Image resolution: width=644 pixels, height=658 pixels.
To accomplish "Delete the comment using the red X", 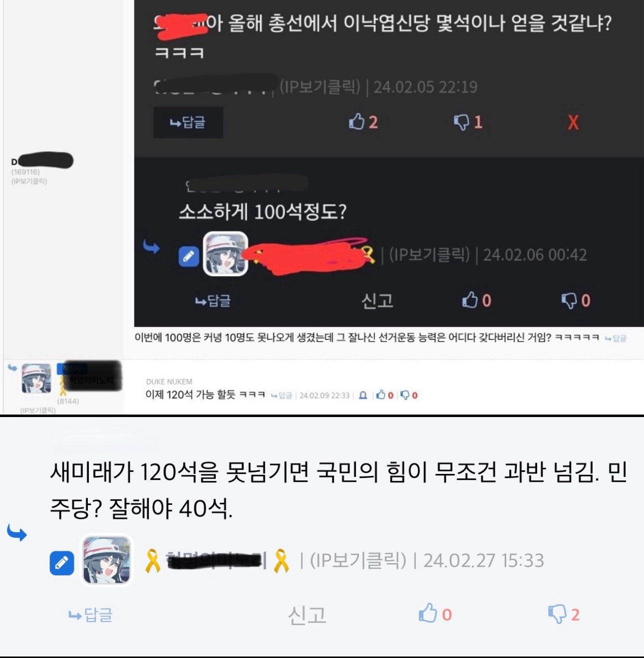I will tap(573, 122).
